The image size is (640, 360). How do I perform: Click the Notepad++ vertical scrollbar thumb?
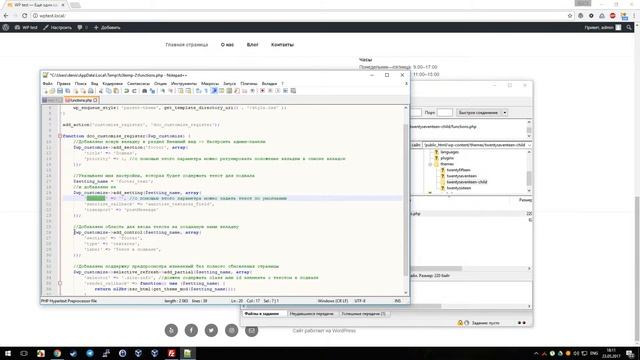point(406,200)
